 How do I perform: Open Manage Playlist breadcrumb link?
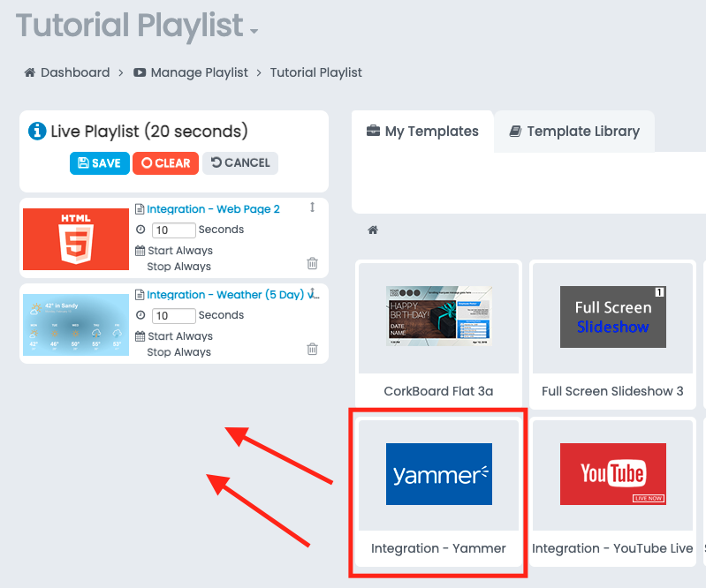point(199,72)
